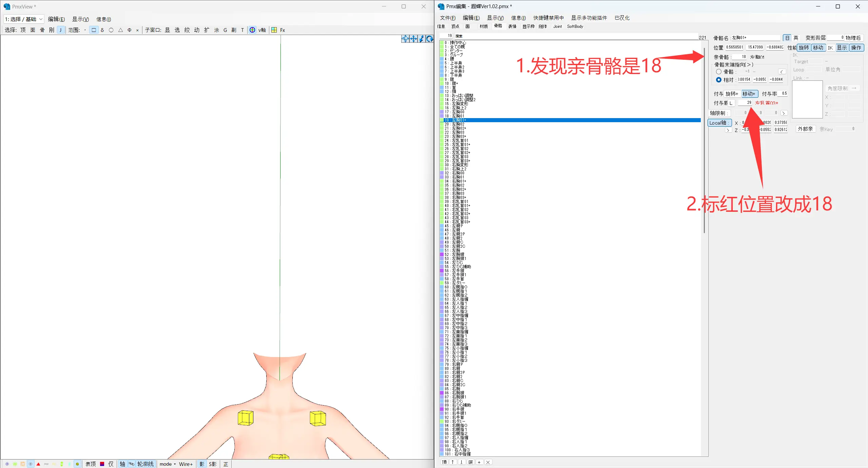Open the 文件(F) menu in Pmx editor
The height and width of the screenshot is (468, 868).
[x=447, y=18]
